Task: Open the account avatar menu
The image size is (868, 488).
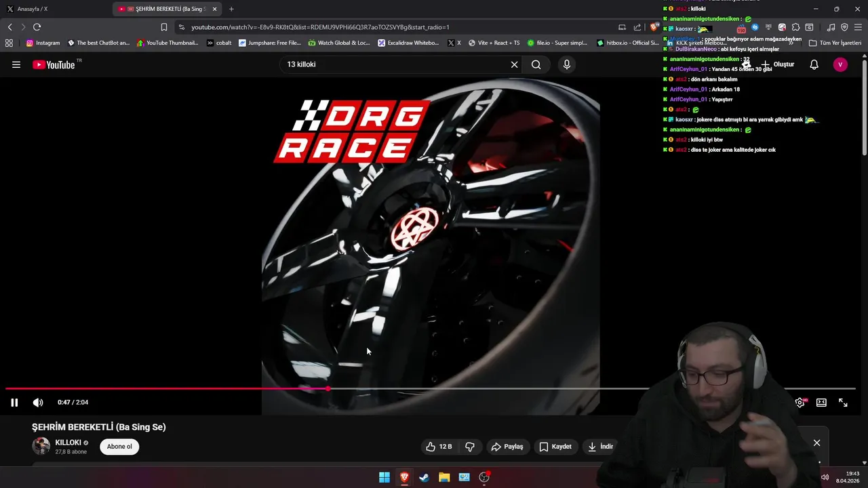Action: [840, 64]
